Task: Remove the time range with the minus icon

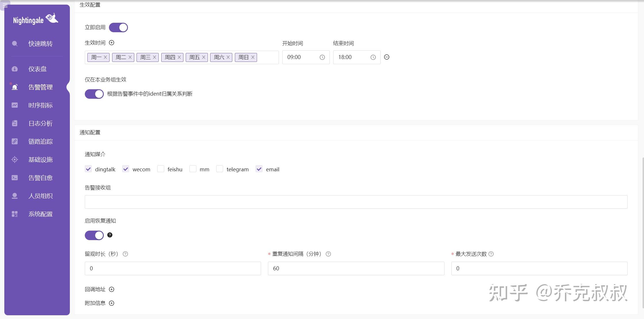Action: 387,57
